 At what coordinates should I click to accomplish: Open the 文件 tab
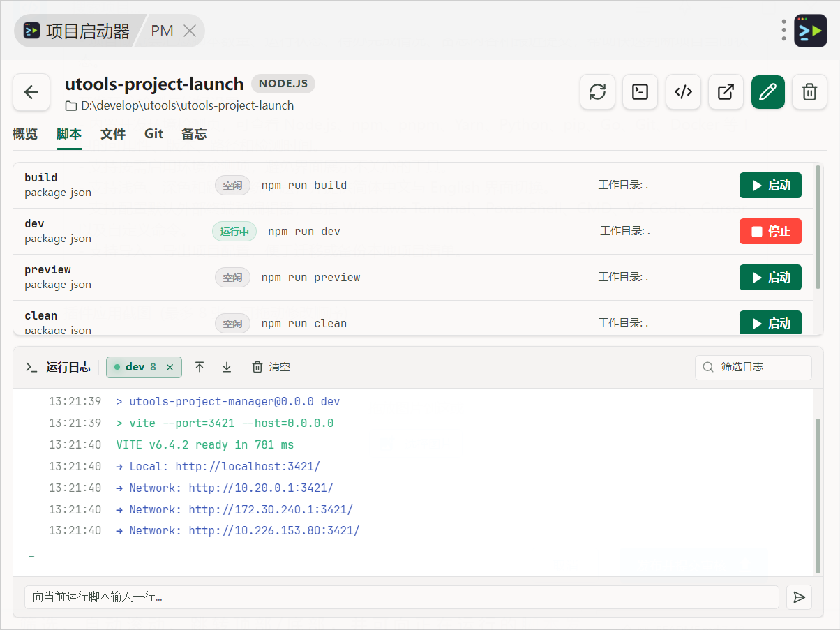(x=113, y=134)
